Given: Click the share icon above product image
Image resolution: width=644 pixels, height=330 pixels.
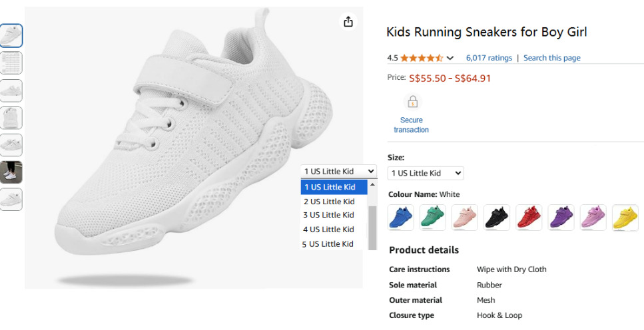Looking at the screenshot, I should coord(348,22).
